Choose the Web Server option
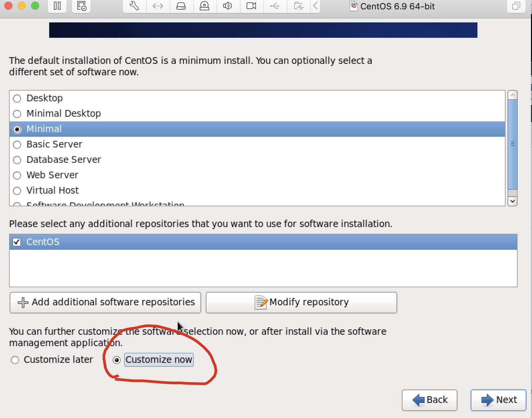532x418 pixels. pos(17,175)
